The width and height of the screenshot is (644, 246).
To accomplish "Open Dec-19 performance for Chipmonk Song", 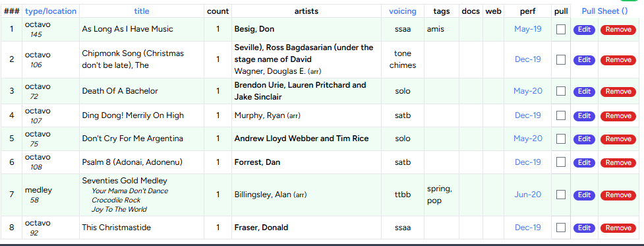I will pyautogui.click(x=528, y=59).
